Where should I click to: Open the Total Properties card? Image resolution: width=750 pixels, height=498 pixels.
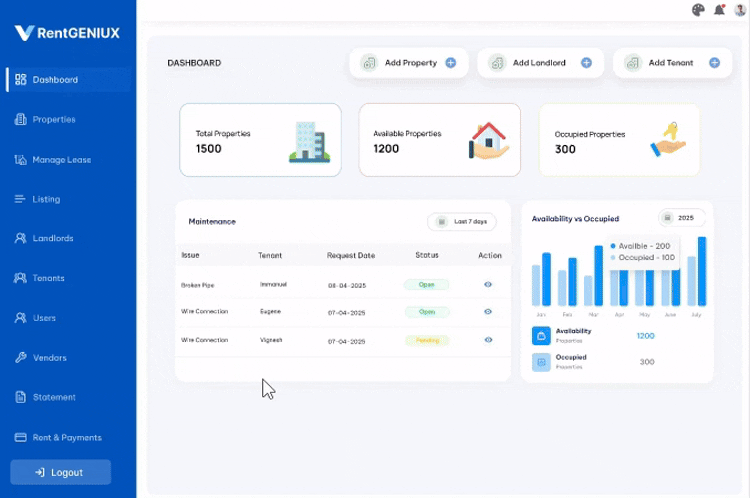(260, 140)
